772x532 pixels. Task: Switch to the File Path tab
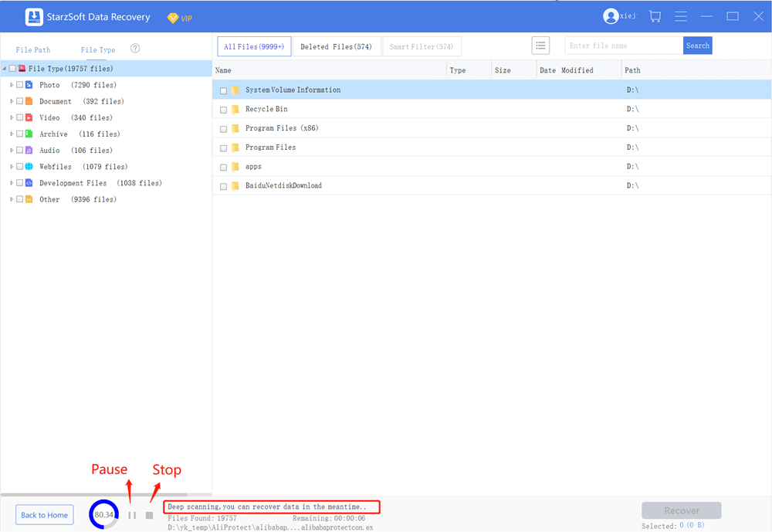33,50
